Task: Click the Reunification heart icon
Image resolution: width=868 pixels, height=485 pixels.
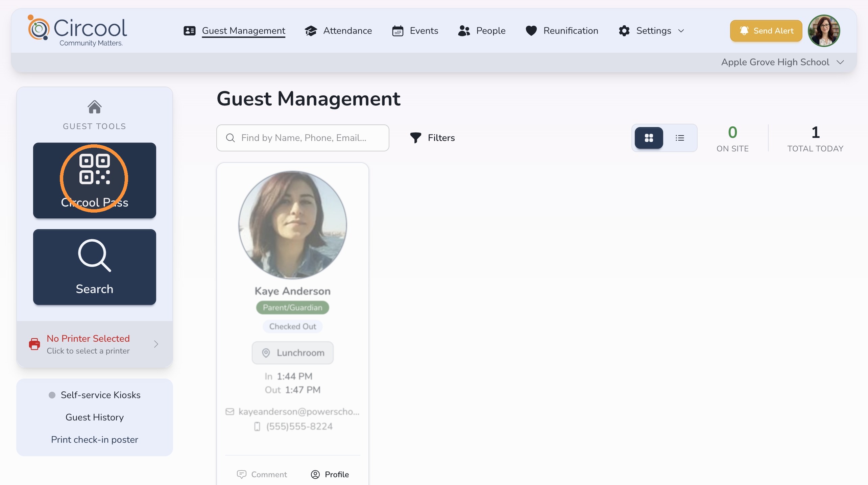Action: click(x=531, y=31)
